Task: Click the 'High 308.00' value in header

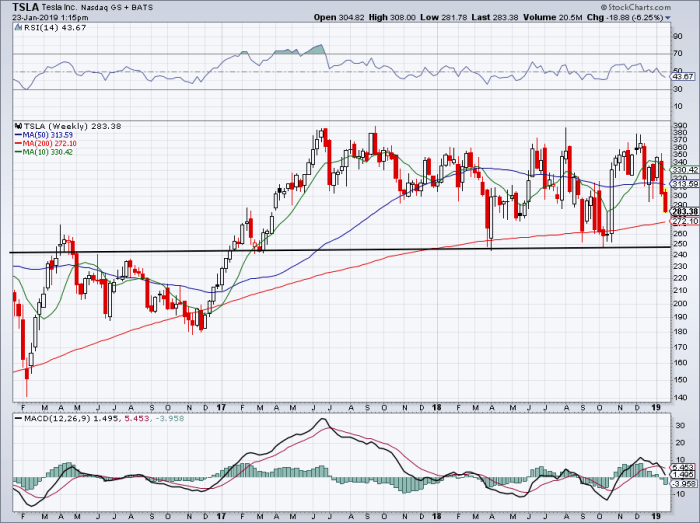Action: (392, 17)
